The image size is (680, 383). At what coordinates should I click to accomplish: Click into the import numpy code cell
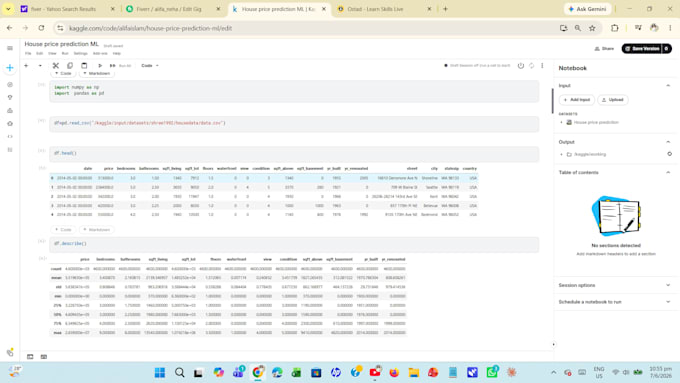point(294,91)
